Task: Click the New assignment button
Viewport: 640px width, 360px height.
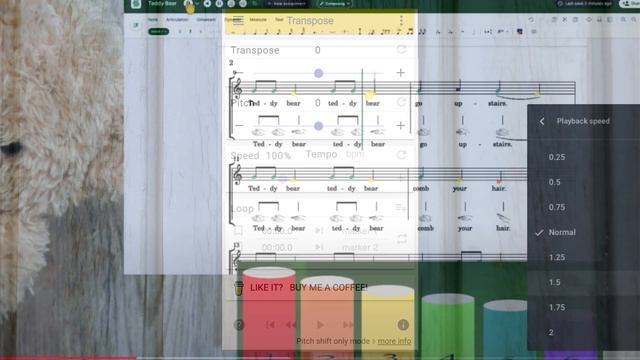Action: click(287, 4)
